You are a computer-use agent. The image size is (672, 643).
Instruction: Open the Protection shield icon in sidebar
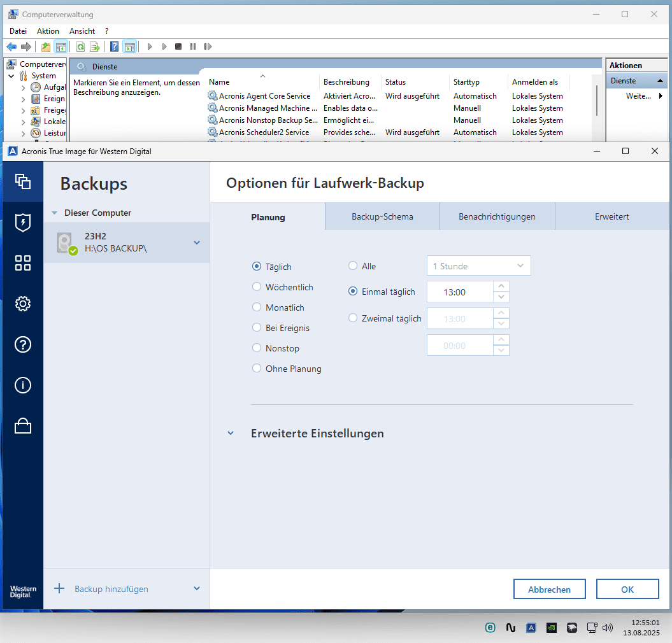click(x=23, y=222)
